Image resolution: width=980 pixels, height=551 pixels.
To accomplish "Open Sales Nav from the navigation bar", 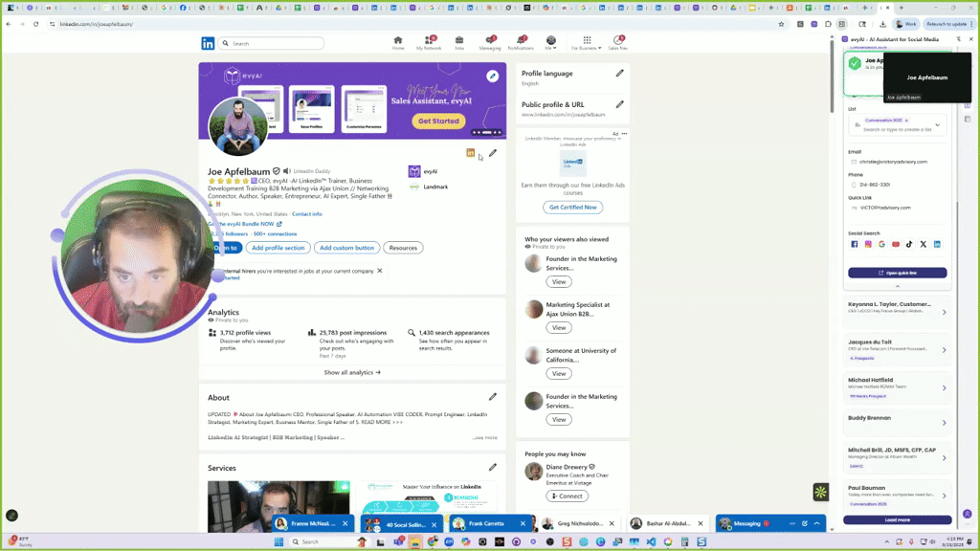I will click(x=618, y=43).
